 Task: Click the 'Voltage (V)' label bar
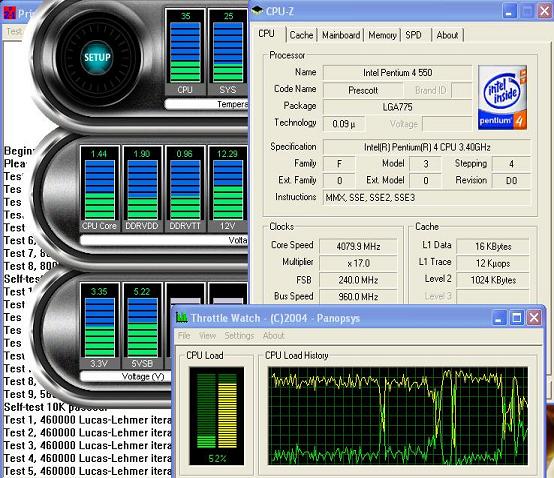tap(125, 377)
